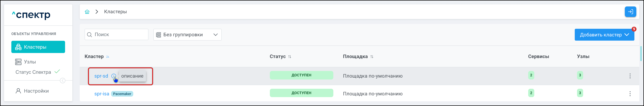The height and width of the screenshot is (106, 644).
Task: Click the logout icon button
Action: [630, 12]
